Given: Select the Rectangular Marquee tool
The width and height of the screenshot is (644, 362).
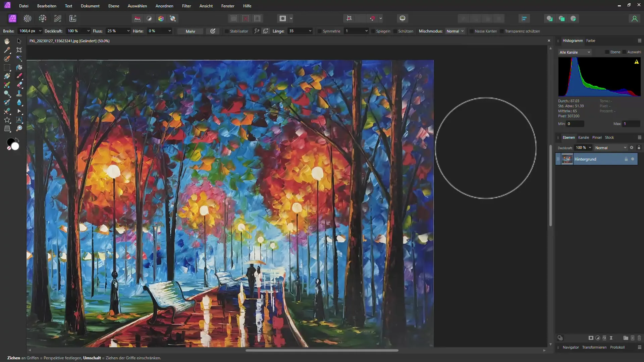Looking at the screenshot, I should [7, 67].
